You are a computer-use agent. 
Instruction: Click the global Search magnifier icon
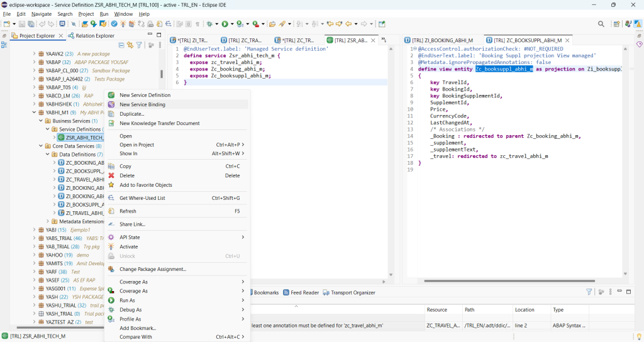[601, 25]
